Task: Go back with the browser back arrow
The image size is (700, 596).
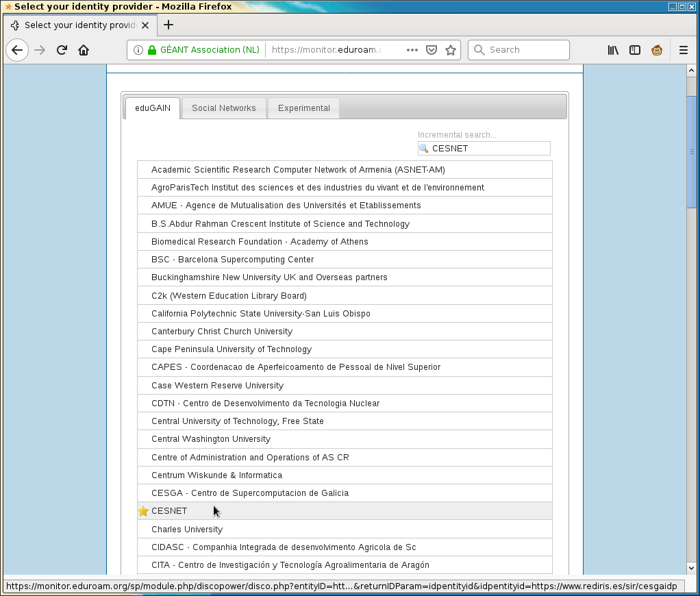Action: [x=17, y=50]
